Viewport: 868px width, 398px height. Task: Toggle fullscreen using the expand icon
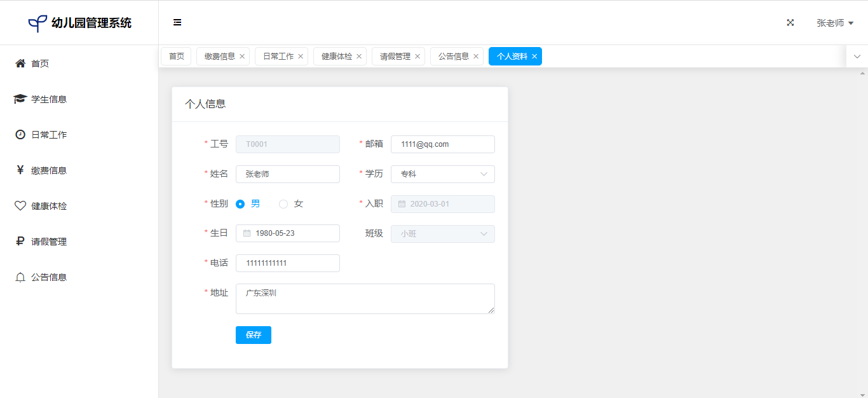click(790, 23)
